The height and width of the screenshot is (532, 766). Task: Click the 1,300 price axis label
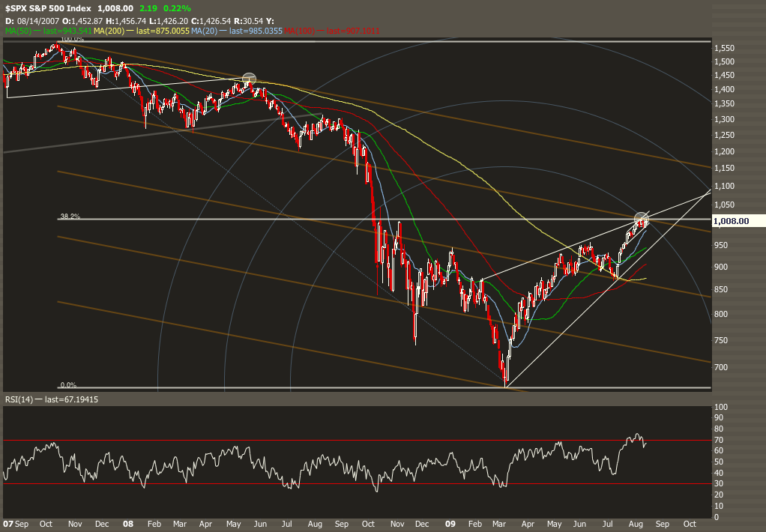[724, 120]
